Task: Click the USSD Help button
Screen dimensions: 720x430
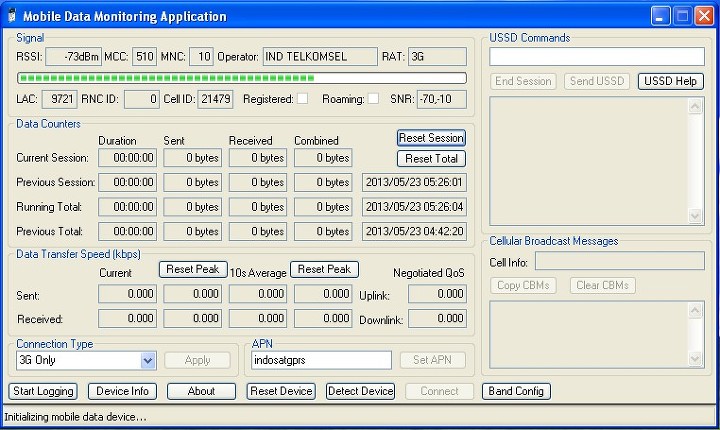Action: pos(670,81)
